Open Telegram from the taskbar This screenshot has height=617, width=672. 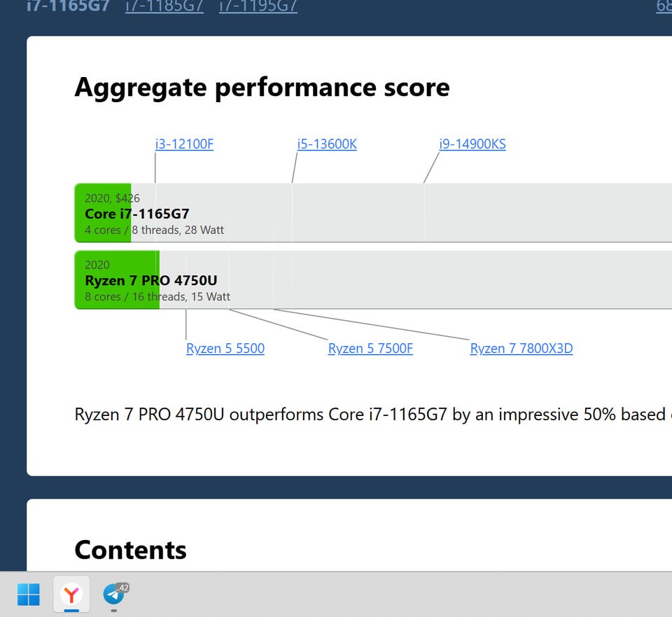coord(114,595)
